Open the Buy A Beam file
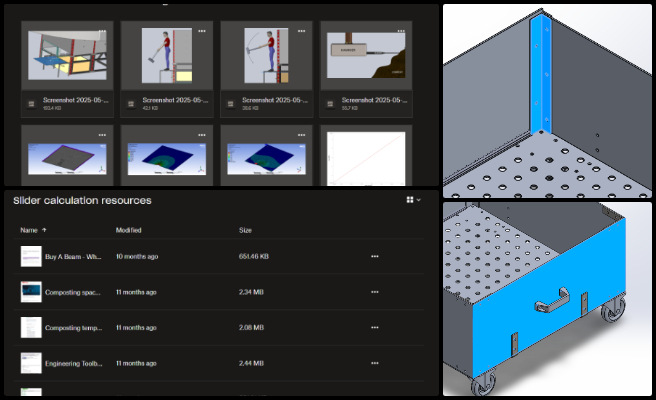656x400 pixels. pos(73,256)
